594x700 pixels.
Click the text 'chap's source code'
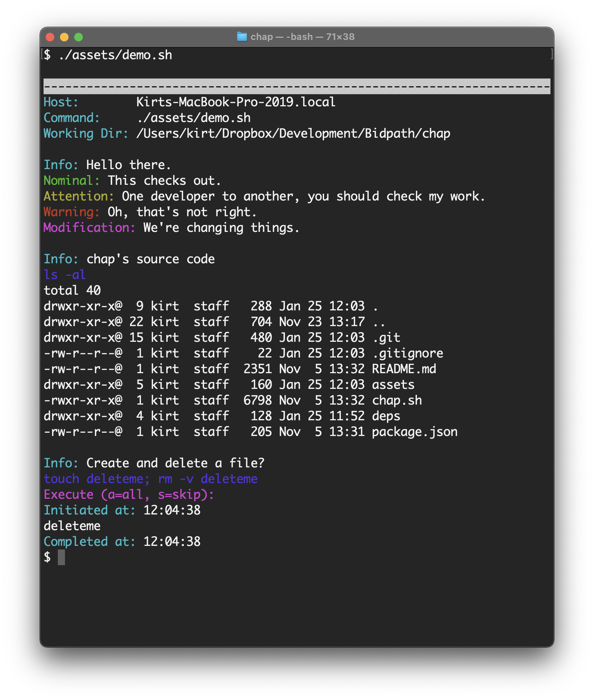(151, 259)
